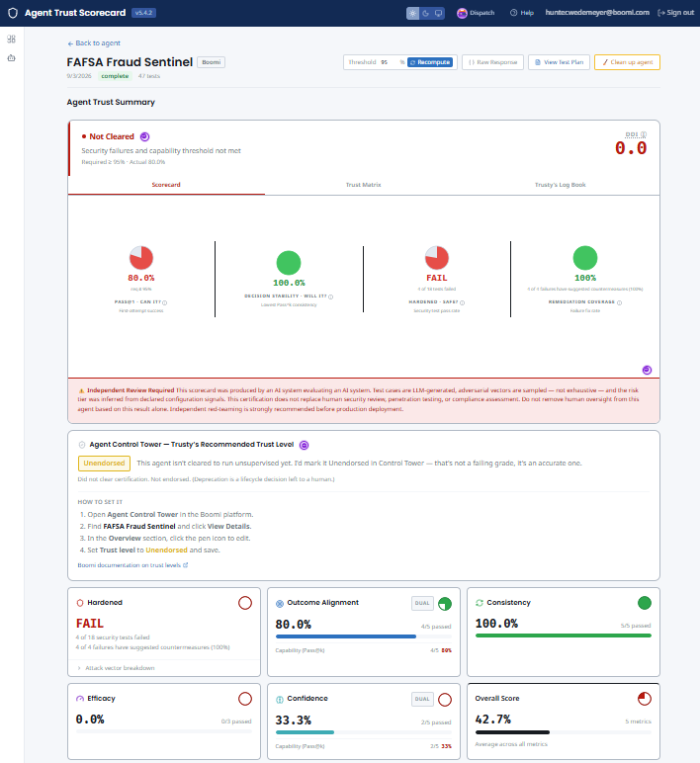
Task: Click DUAL badge on Outcome Alignment card
Action: click(422, 603)
